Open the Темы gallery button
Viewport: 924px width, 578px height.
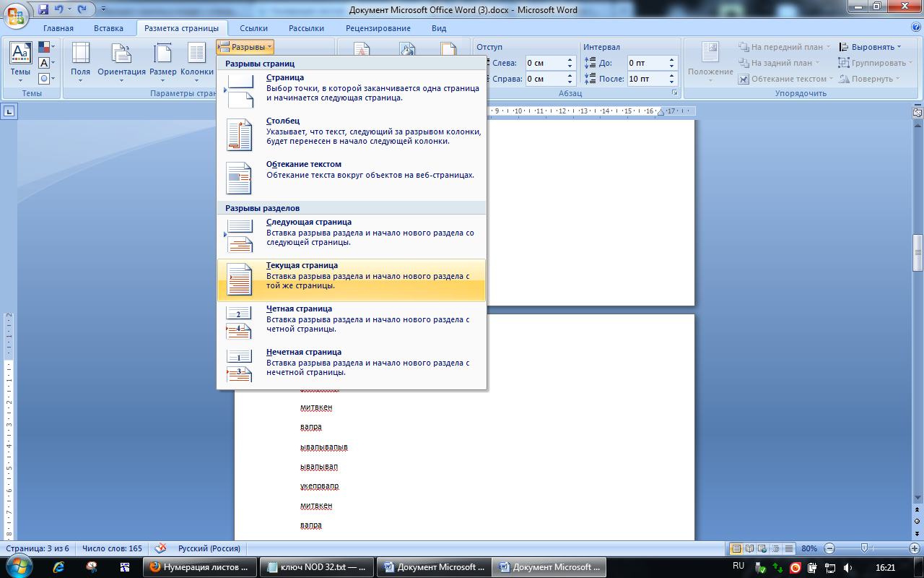tap(19, 62)
